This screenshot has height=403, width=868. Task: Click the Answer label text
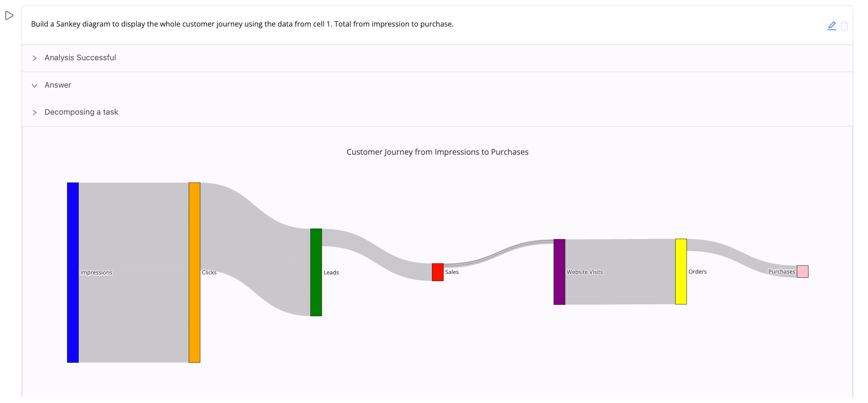coord(58,85)
